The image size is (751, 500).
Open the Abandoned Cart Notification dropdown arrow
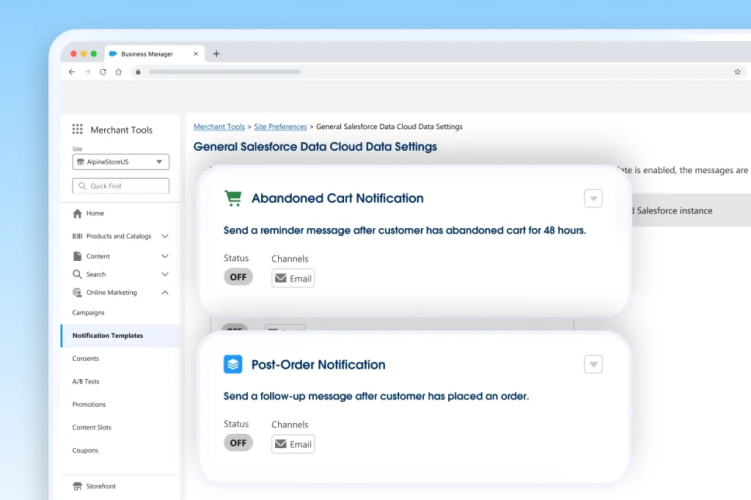[x=593, y=198]
